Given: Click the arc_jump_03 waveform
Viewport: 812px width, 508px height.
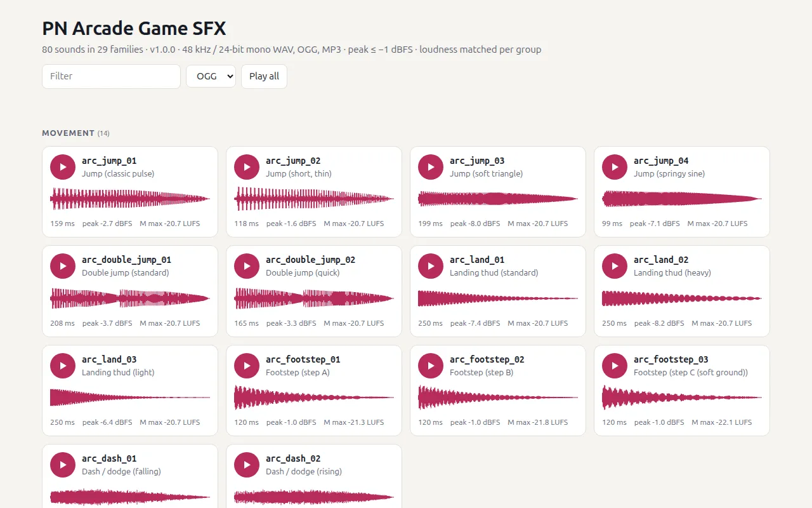Looking at the screenshot, I should (x=498, y=199).
